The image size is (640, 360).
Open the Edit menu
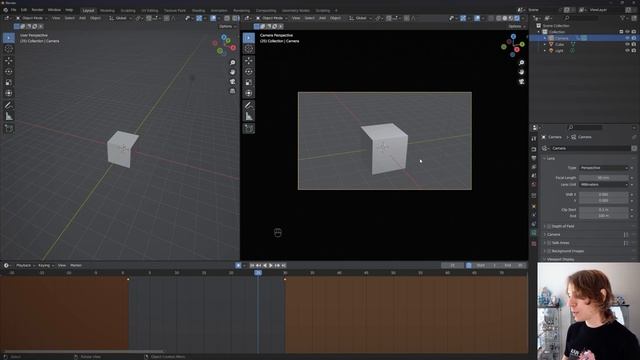(x=24, y=10)
